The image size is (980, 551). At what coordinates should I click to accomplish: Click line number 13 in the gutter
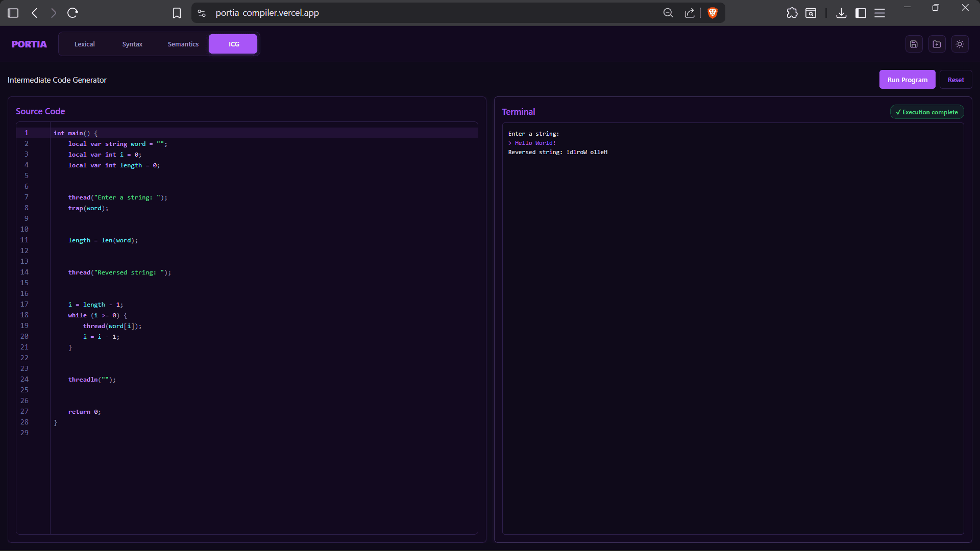[24, 261]
